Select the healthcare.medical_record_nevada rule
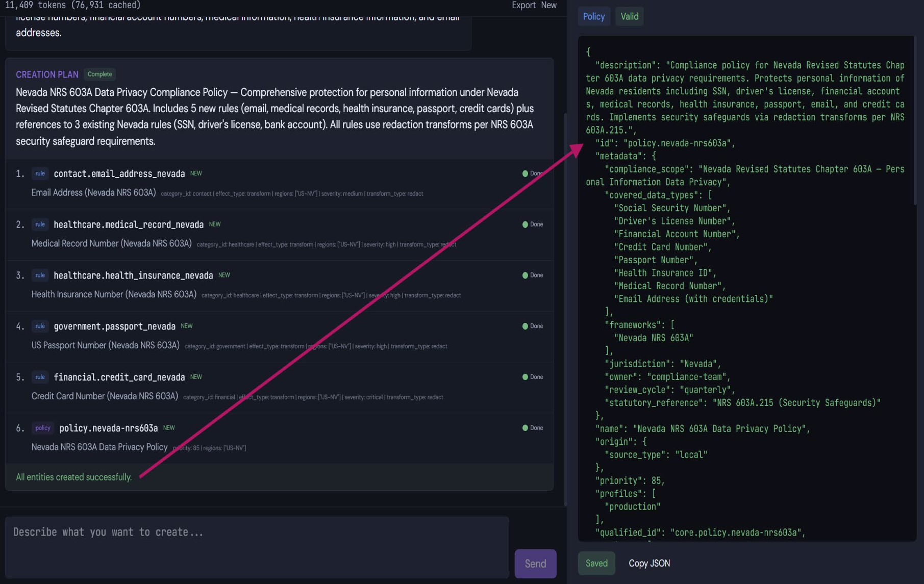Viewport: 924px width, 584px height. (x=280, y=234)
